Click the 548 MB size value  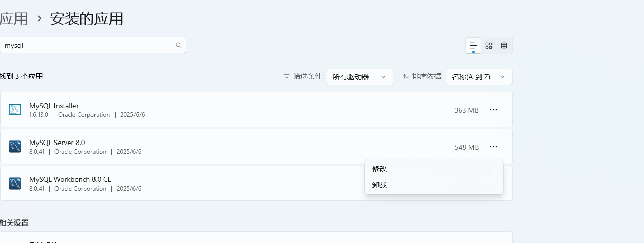tap(466, 147)
